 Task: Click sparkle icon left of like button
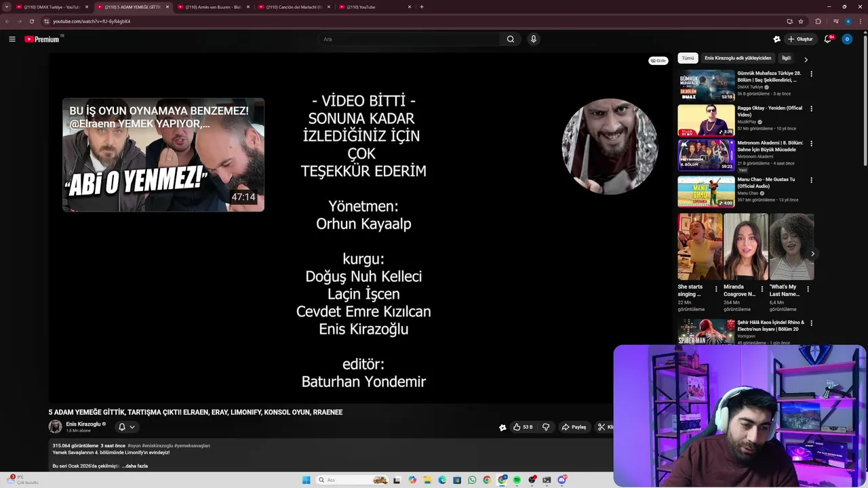tap(502, 428)
